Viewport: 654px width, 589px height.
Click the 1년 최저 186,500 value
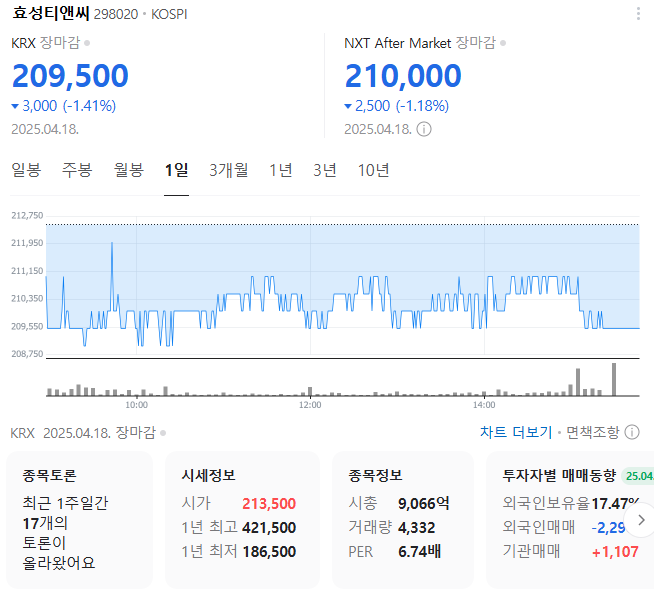point(269,552)
